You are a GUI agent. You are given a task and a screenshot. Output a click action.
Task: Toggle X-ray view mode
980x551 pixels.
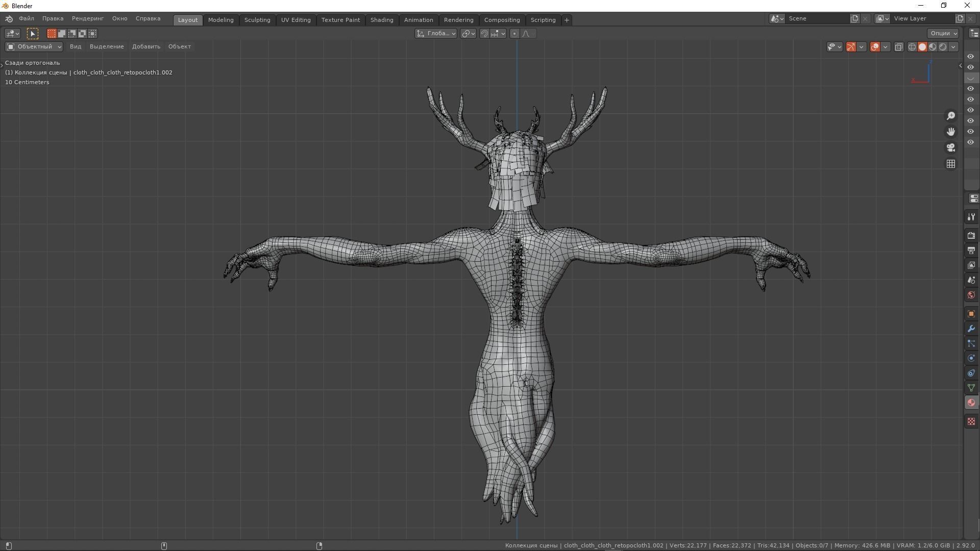tap(899, 47)
